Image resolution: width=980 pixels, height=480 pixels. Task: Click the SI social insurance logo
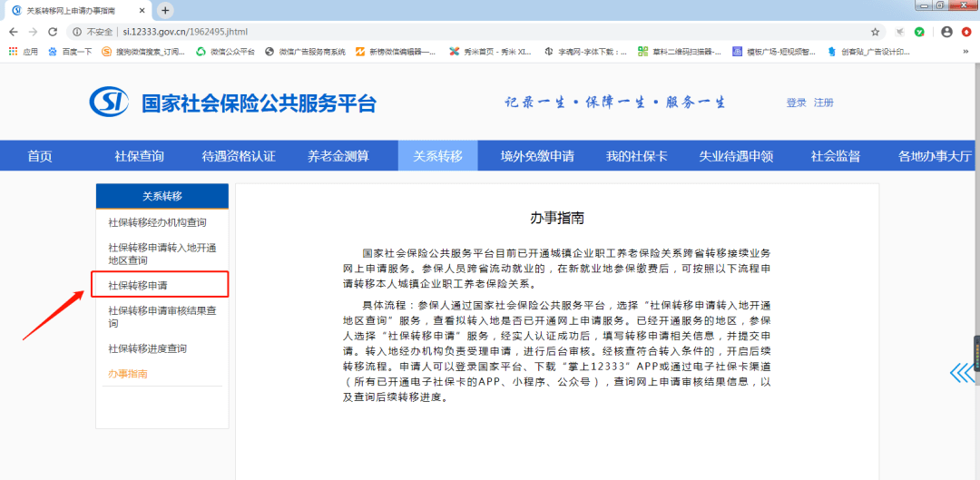109,102
